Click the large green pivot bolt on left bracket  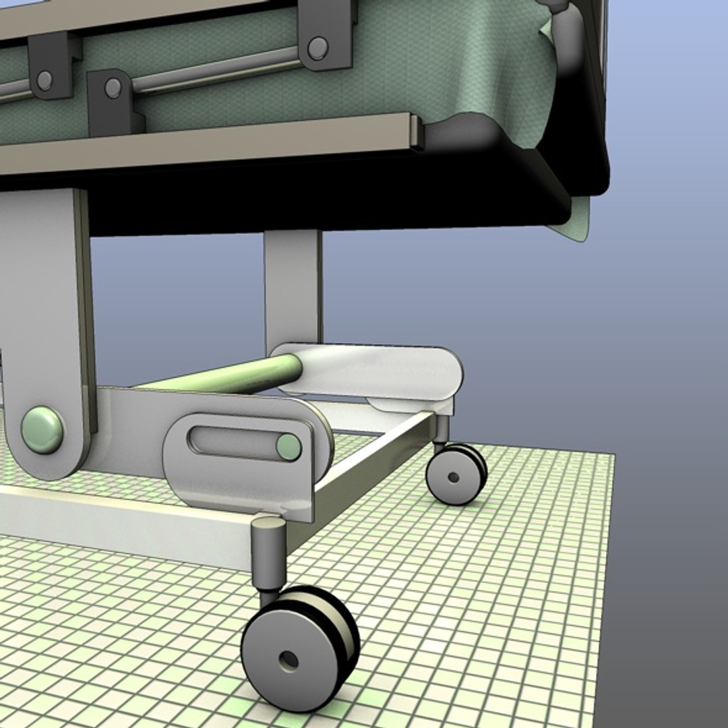pyautogui.click(x=42, y=429)
